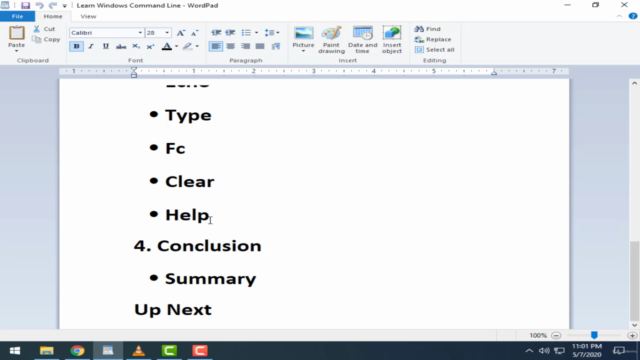Open the Picture dropdown arrow
This screenshot has height=360, width=640.
(x=303, y=51)
